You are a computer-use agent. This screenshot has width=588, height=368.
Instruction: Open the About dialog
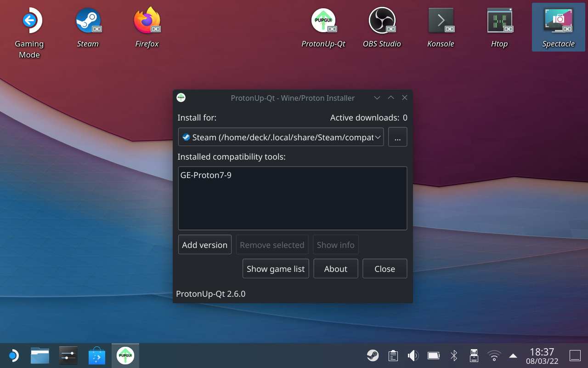click(336, 269)
